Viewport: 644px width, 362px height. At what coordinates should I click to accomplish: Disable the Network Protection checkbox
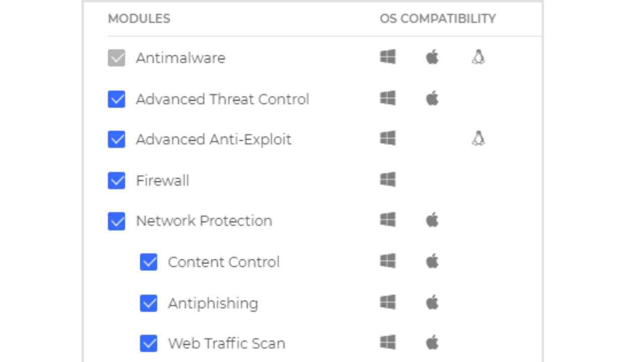tap(116, 221)
